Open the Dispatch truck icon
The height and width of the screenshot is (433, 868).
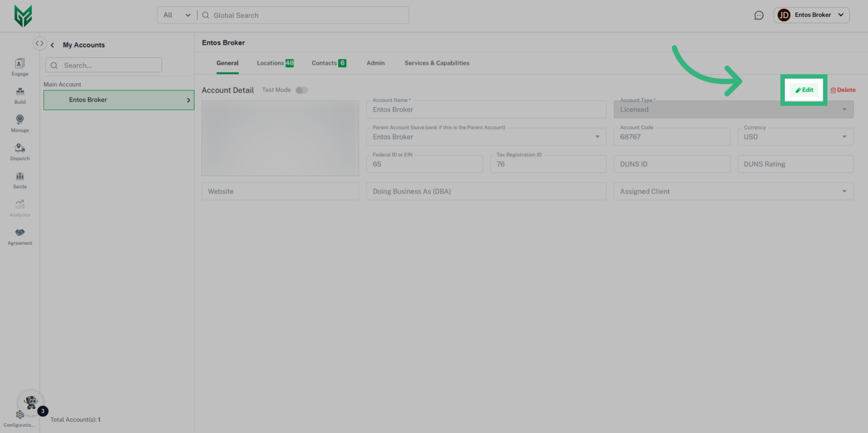[20, 148]
